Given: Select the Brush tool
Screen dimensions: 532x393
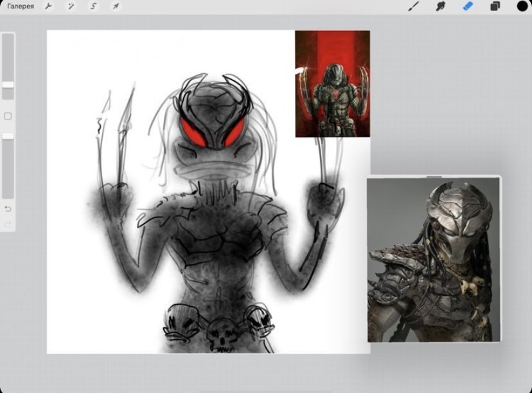Looking at the screenshot, I should 413,6.
